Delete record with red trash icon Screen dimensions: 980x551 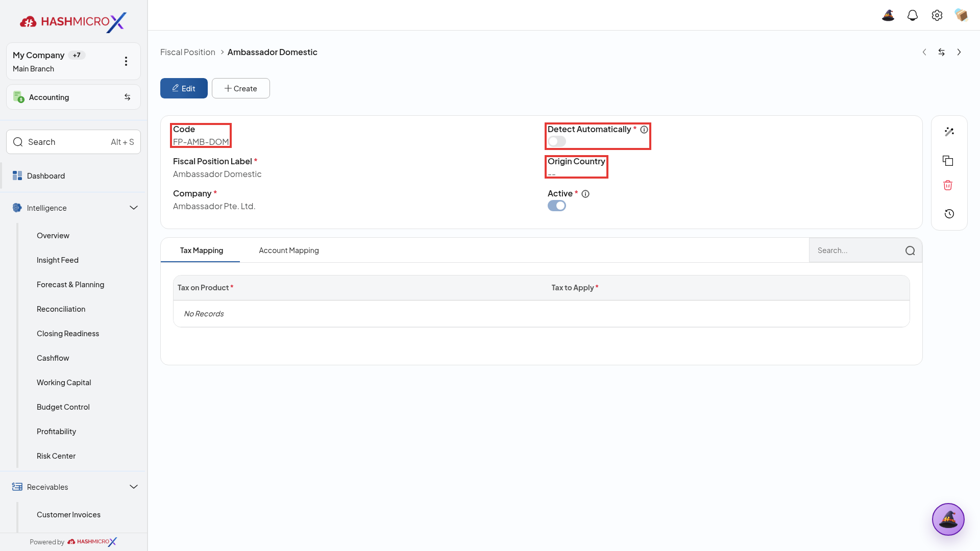(948, 185)
